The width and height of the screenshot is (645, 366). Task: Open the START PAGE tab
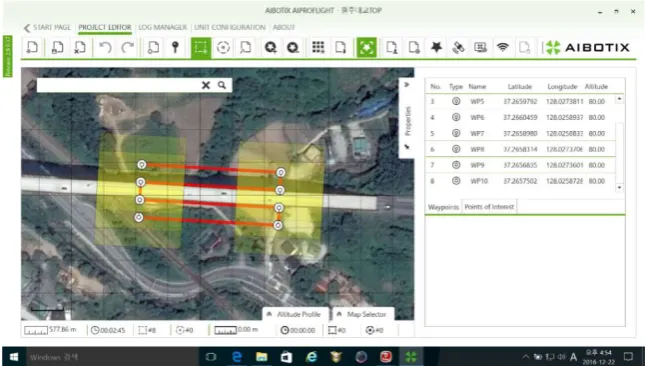52,27
